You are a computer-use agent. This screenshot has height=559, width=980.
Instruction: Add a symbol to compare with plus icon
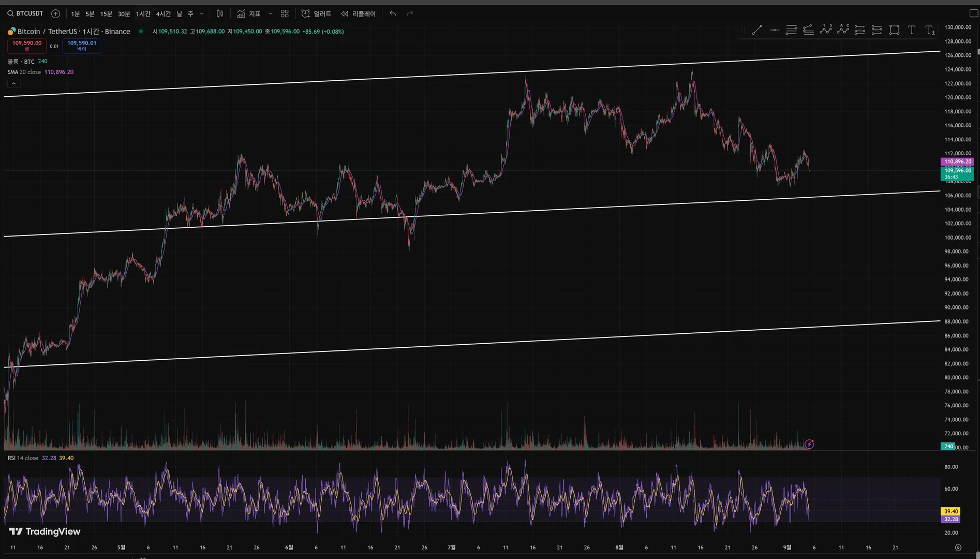(x=56, y=13)
